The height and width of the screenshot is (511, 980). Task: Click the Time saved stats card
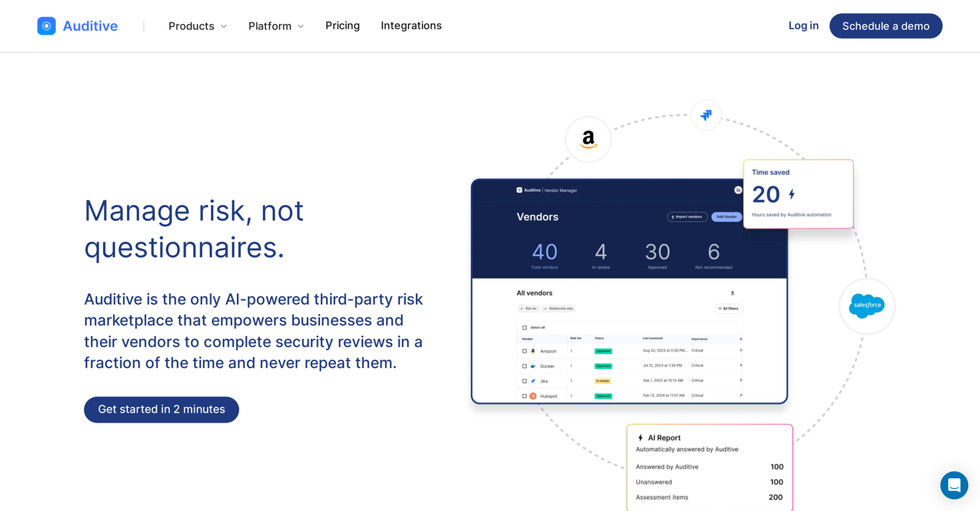[x=798, y=194]
